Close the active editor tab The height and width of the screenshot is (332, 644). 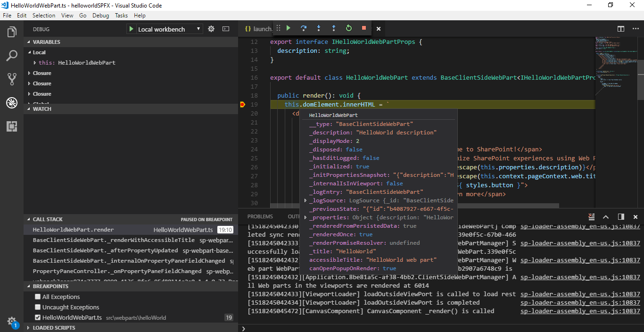[x=378, y=29]
